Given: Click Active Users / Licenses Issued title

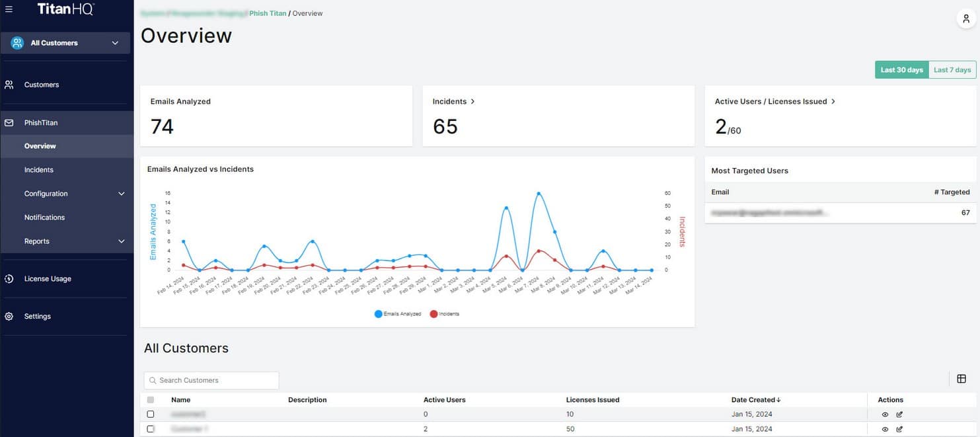Looking at the screenshot, I should point(771,102).
